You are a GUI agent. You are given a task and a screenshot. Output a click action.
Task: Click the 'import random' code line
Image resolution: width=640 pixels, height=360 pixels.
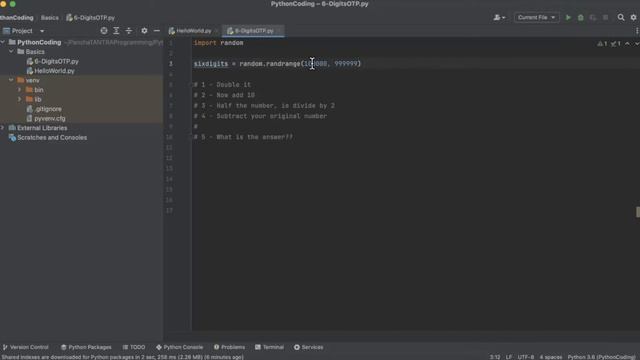tap(218, 43)
